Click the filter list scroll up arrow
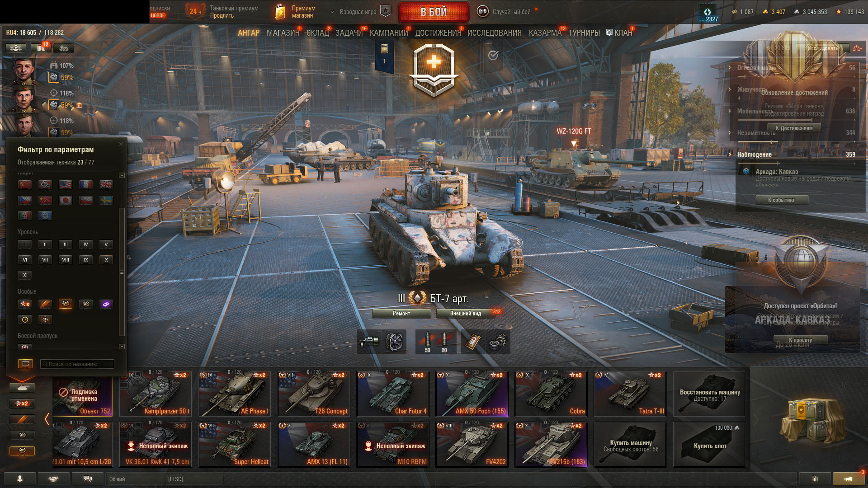 [122, 175]
